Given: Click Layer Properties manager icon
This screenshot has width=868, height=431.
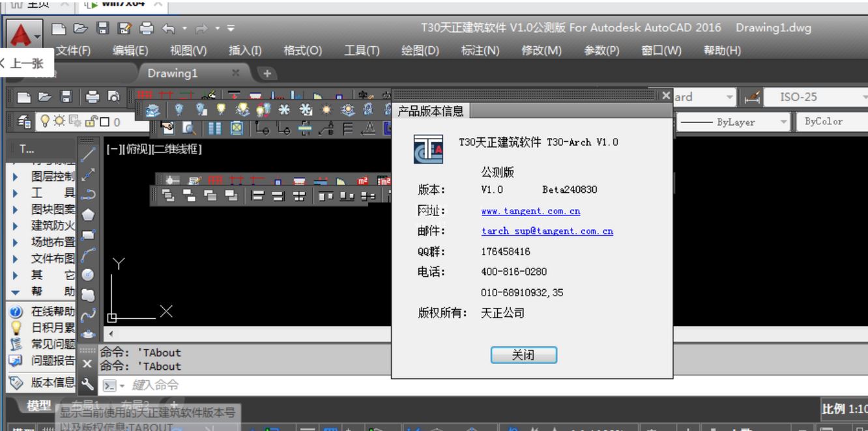Looking at the screenshot, I should click(x=25, y=122).
